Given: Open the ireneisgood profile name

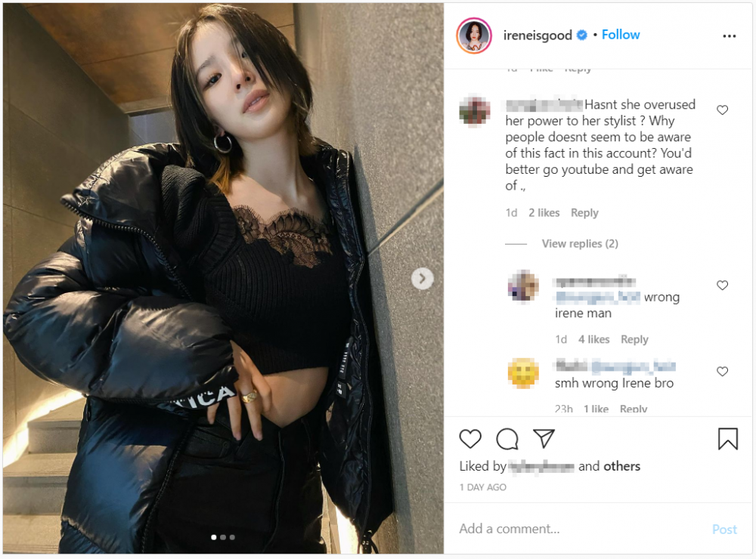Looking at the screenshot, I should (x=538, y=36).
